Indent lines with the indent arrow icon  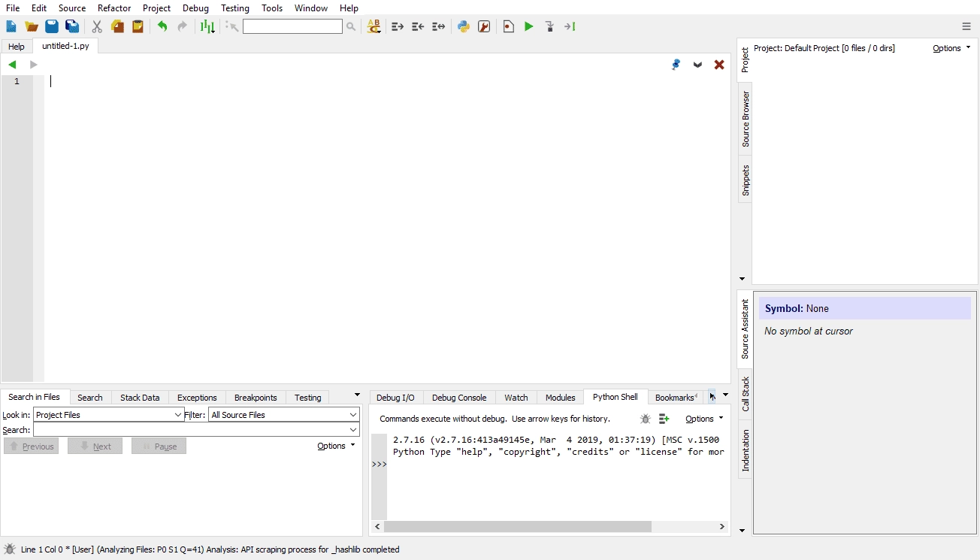click(x=398, y=26)
